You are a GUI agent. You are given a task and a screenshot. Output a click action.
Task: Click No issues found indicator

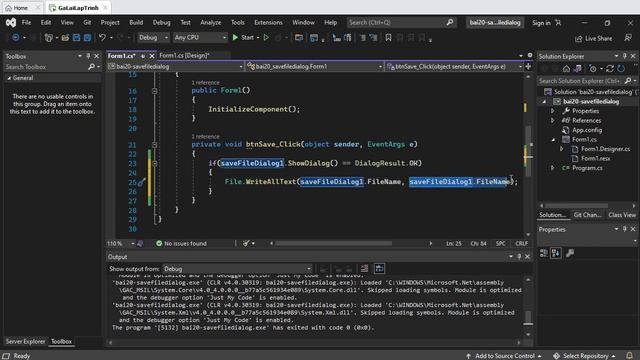coord(181,243)
